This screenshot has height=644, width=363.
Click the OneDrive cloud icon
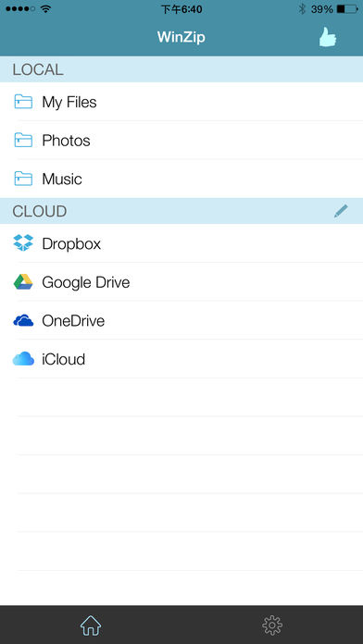[x=23, y=320]
